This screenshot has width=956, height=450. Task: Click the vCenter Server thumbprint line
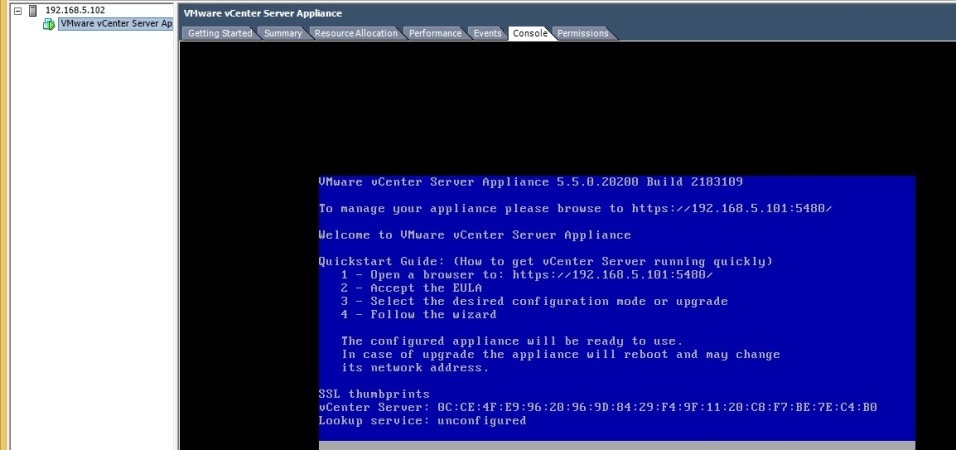click(598, 407)
